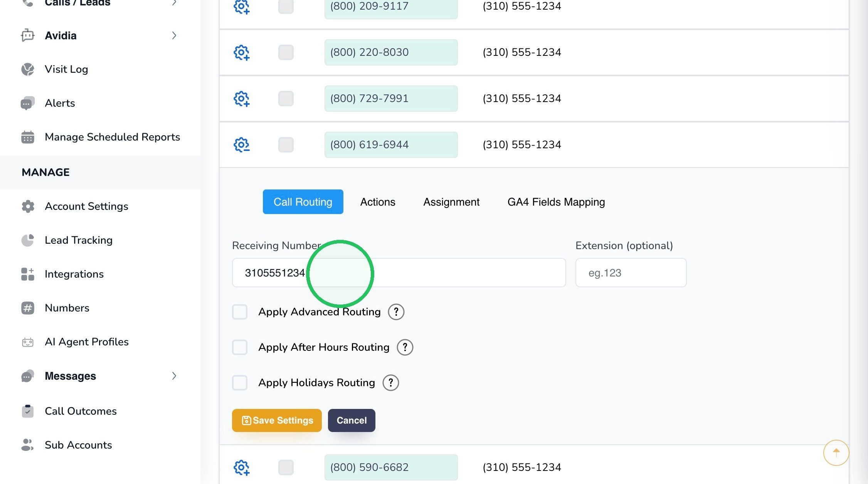Image resolution: width=868 pixels, height=484 pixels.
Task: Click the Avidia robot icon
Action: [x=28, y=35]
